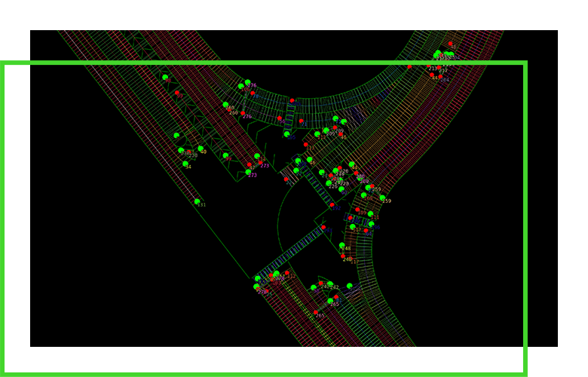Image resolution: width=588 pixels, height=377 pixels.
Task: Pick the green node labeled 40
Action: 201,149
